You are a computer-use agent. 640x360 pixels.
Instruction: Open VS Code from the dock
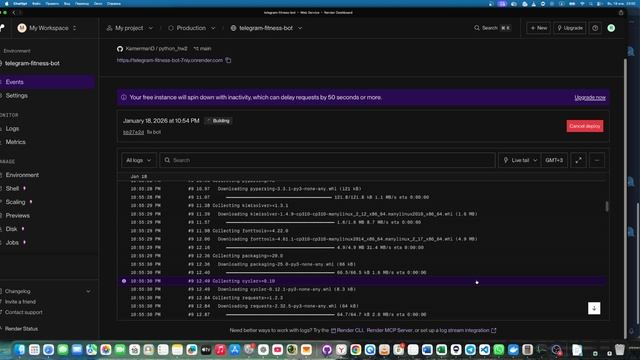click(484, 350)
